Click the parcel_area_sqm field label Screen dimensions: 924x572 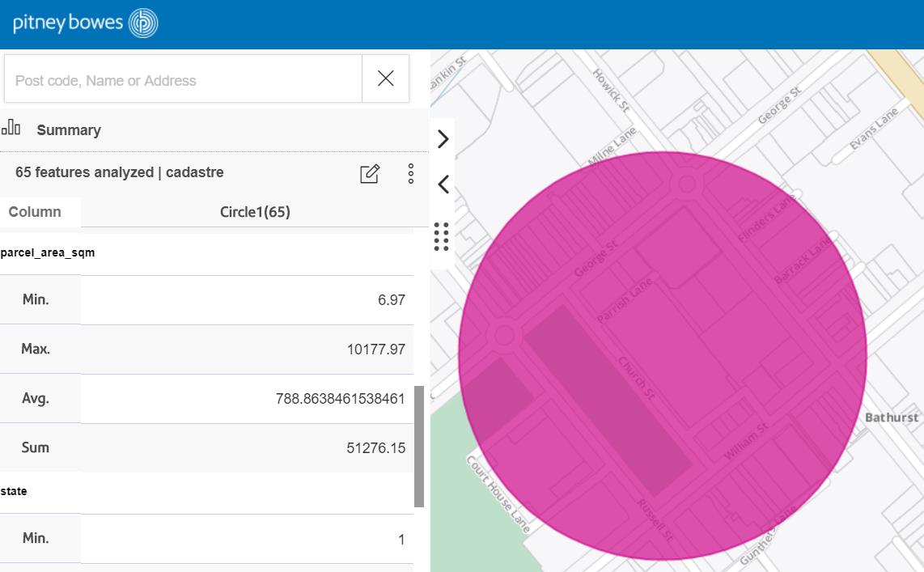[48, 252]
